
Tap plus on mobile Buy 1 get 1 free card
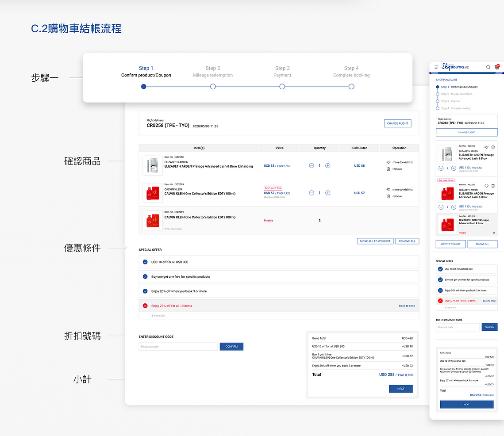pyautogui.click(x=454, y=207)
